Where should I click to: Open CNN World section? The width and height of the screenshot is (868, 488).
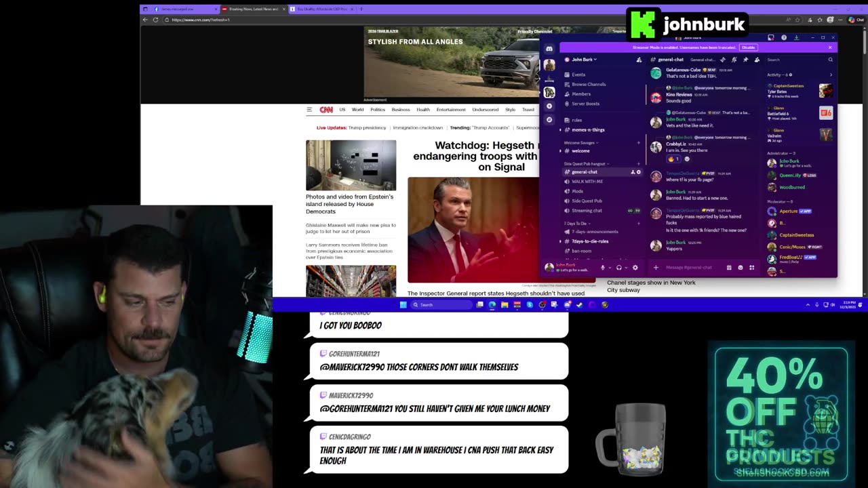357,110
